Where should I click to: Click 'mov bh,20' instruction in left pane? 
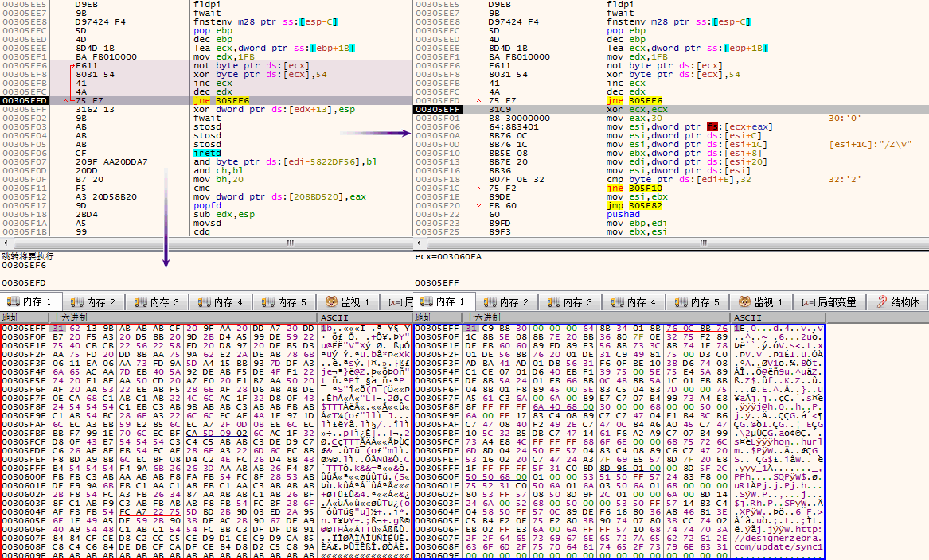pyautogui.click(x=219, y=179)
